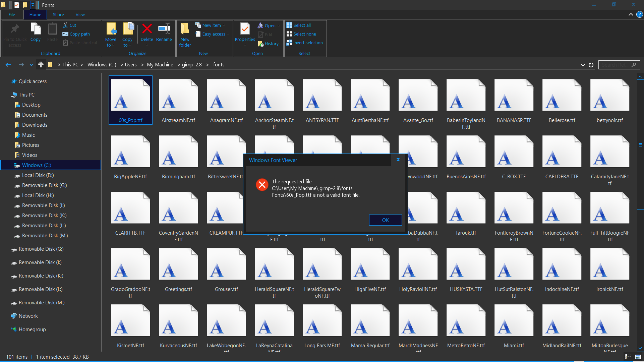Click History in the Open group
Screen dimensions: 644x362
(269, 44)
